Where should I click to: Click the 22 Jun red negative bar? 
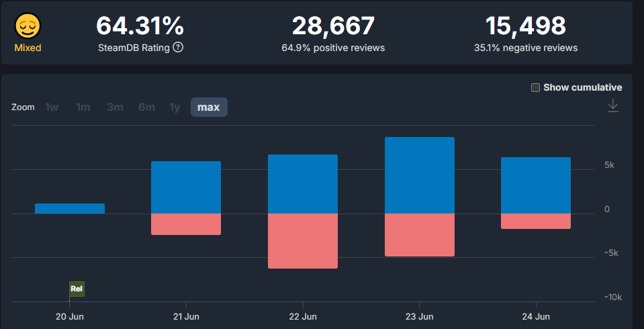point(303,241)
